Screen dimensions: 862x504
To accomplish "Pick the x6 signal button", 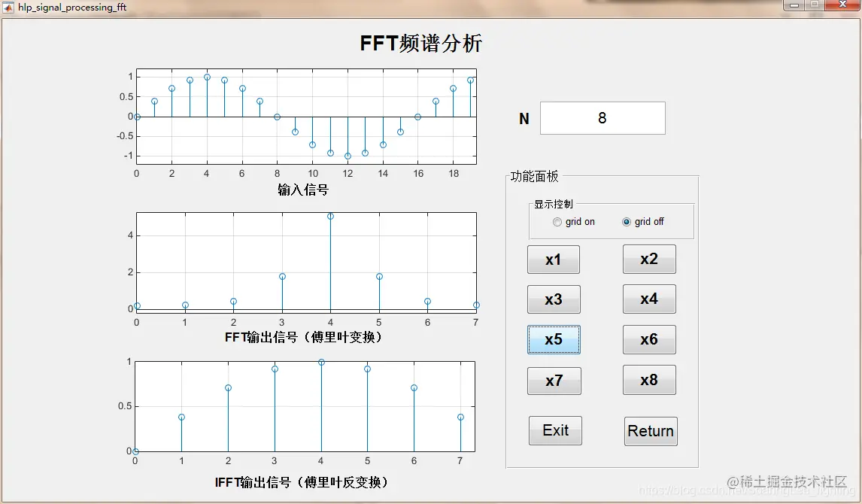I will pyautogui.click(x=649, y=340).
